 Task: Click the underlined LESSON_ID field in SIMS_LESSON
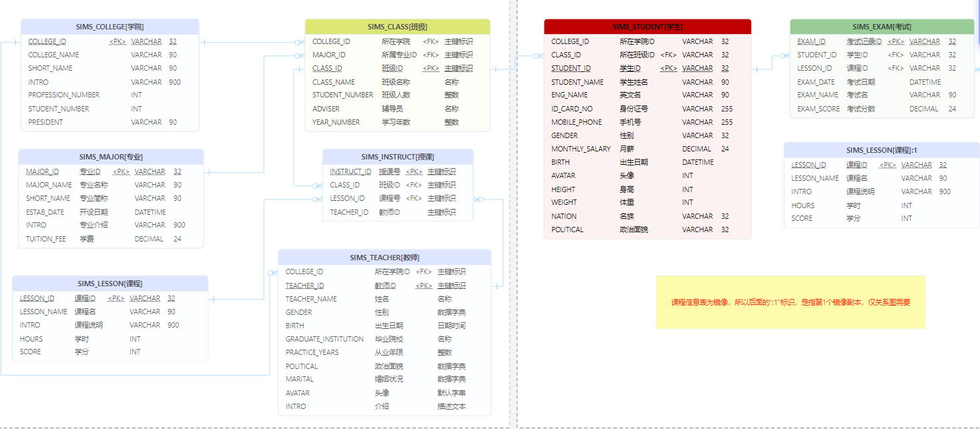[x=35, y=298]
